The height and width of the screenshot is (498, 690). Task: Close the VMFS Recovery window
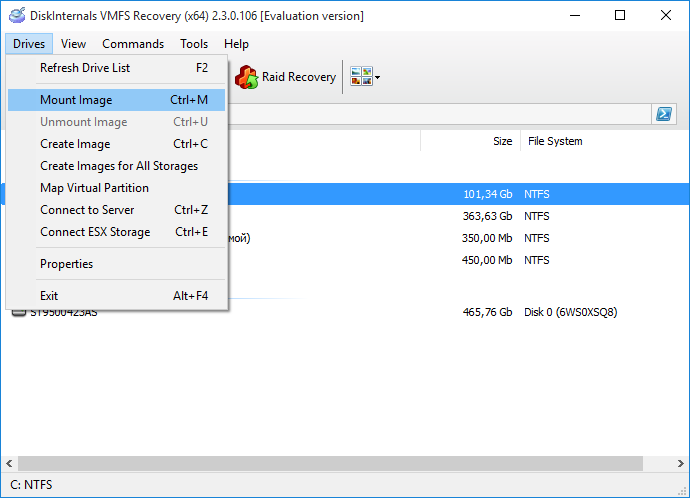pyautogui.click(x=666, y=15)
